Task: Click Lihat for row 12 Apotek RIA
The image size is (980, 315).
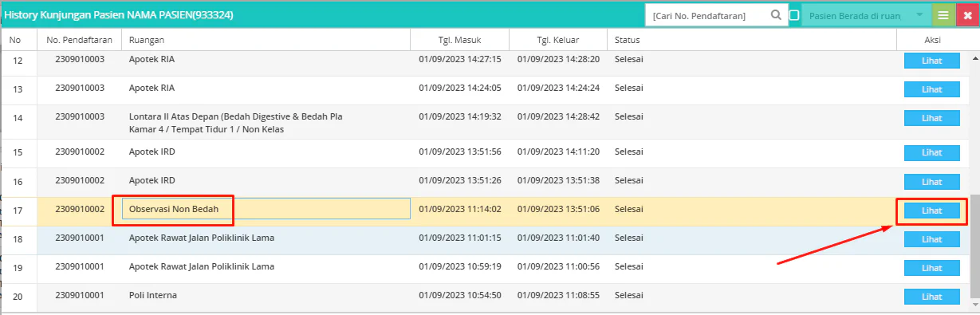Action: tap(931, 61)
